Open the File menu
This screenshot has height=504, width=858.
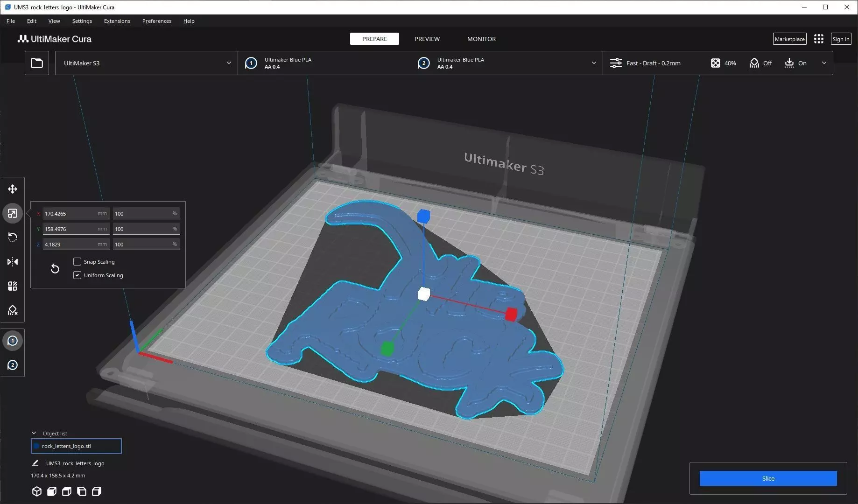(x=11, y=21)
